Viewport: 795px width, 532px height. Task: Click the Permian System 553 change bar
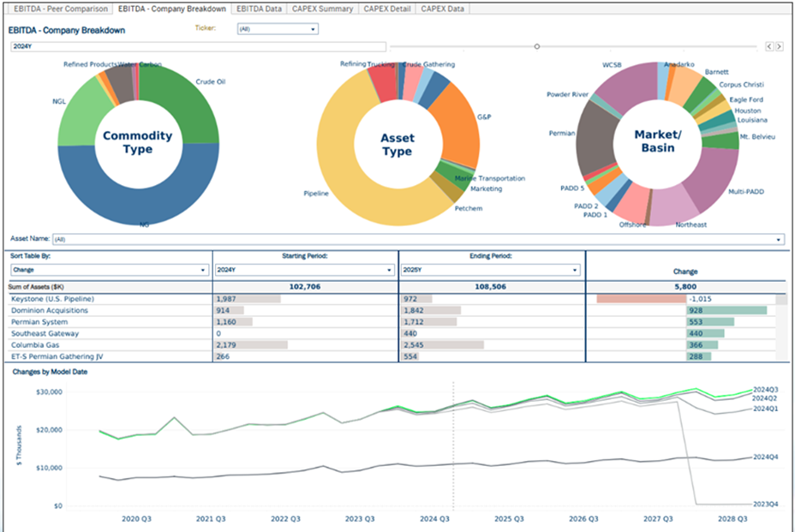pos(710,322)
